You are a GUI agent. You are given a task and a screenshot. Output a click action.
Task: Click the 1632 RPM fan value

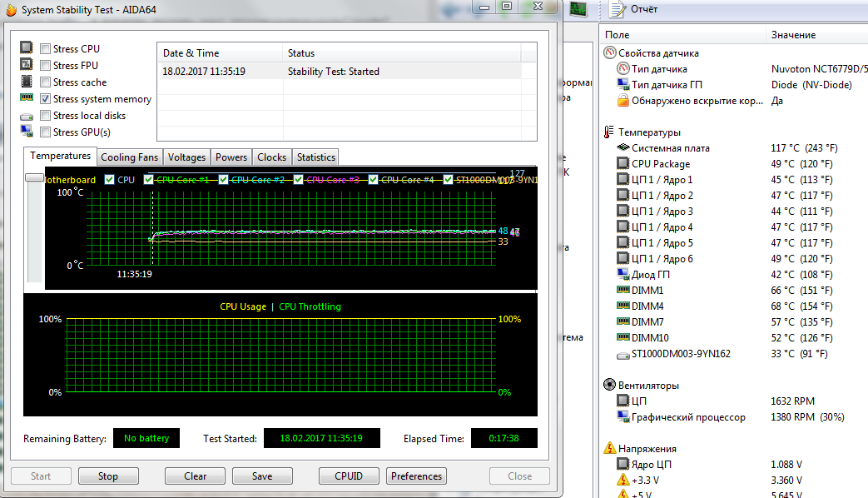tap(792, 401)
